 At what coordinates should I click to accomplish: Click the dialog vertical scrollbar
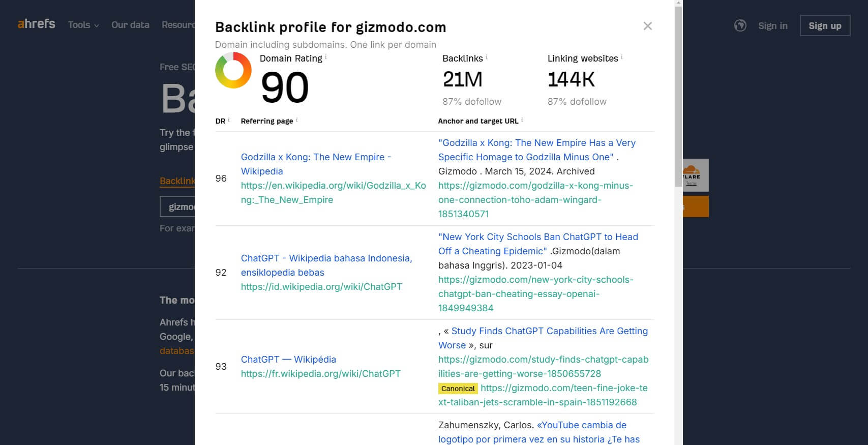pos(678,97)
